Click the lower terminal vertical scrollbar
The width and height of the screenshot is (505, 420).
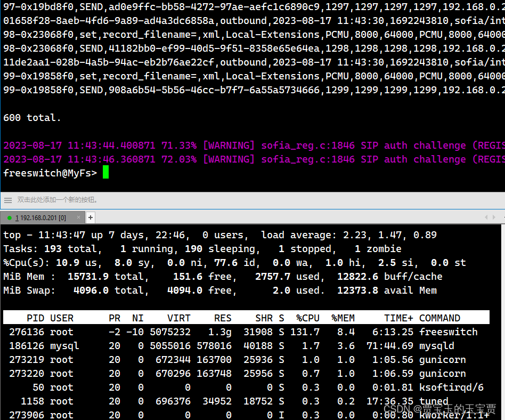click(x=503, y=322)
